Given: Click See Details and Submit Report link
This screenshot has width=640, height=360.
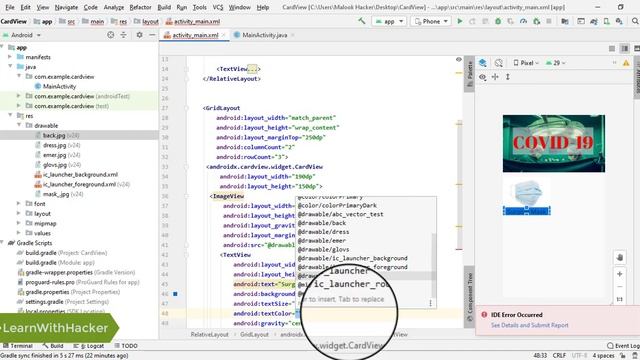Looking at the screenshot, I should tap(529, 325).
